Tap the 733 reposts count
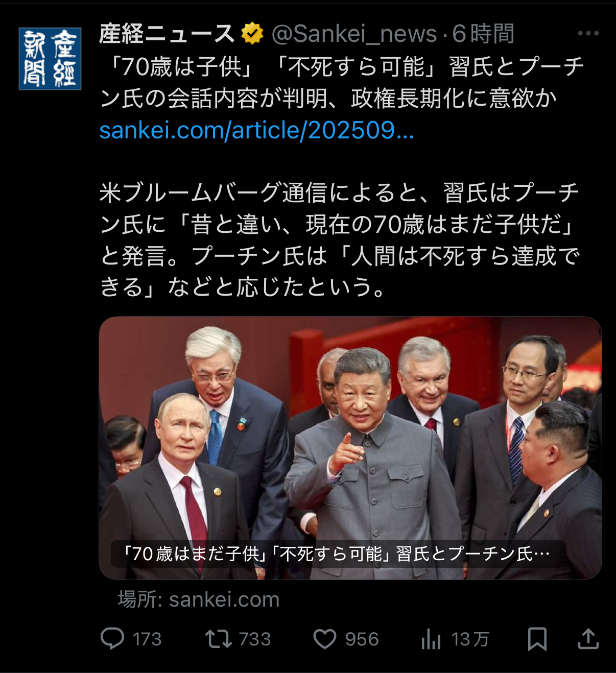 click(255, 639)
